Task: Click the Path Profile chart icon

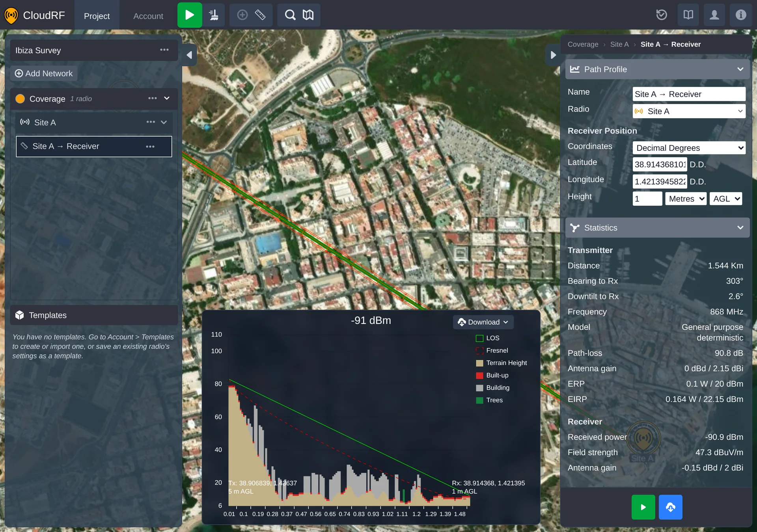Action: point(575,69)
